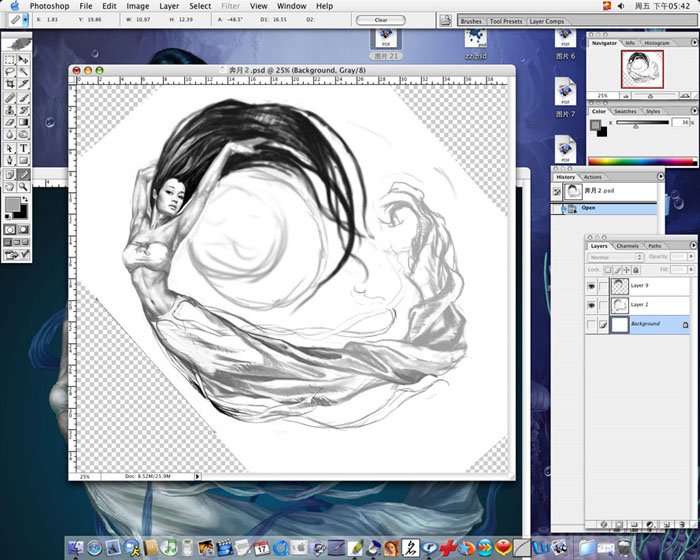The image size is (700, 560).
Task: Switch to the Channels tab
Action: pyautogui.click(x=627, y=246)
